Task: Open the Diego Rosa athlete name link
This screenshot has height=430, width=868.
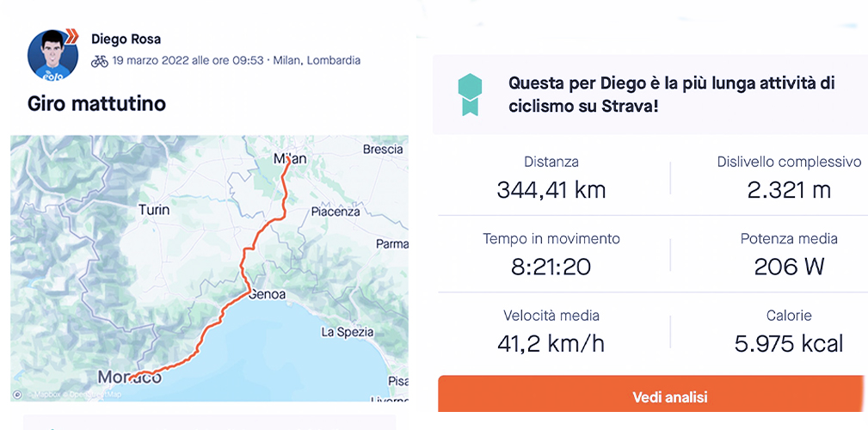Action: coord(126,39)
